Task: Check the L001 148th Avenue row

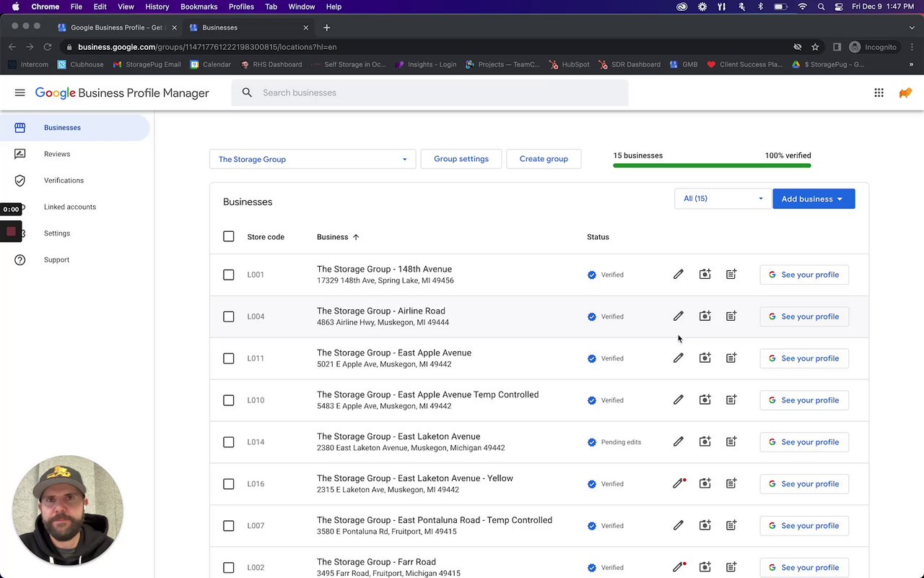Action: click(229, 275)
